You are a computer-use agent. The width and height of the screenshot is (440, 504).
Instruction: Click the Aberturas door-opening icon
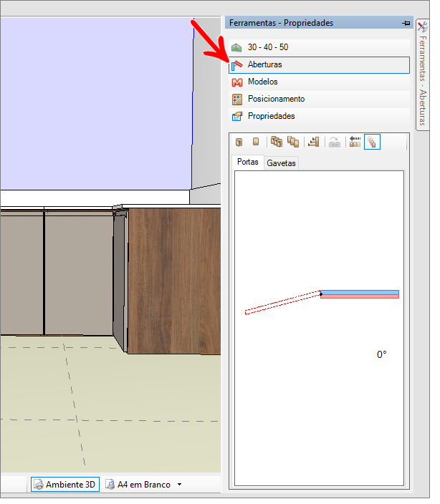click(236, 65)
